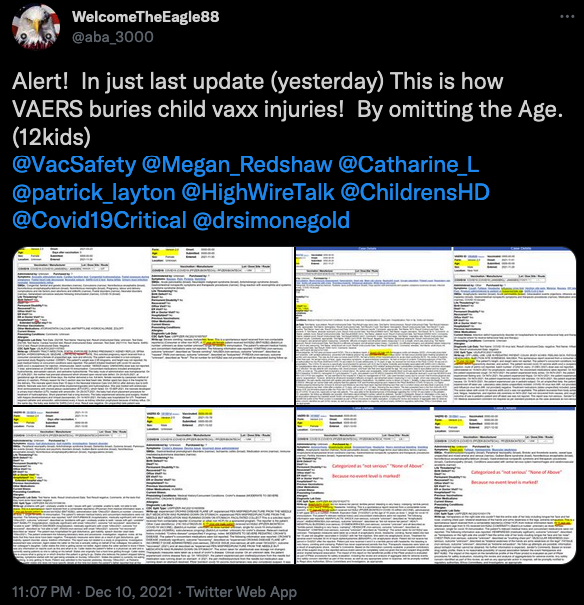
Task: Open the tweet's three-dot more menu
Action: coord(567,17)
